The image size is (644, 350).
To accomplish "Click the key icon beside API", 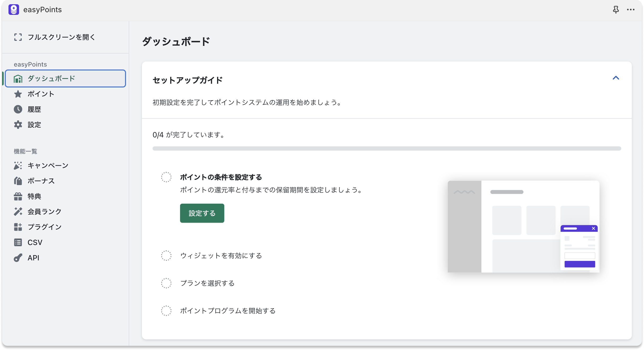I will coord(18,258).
